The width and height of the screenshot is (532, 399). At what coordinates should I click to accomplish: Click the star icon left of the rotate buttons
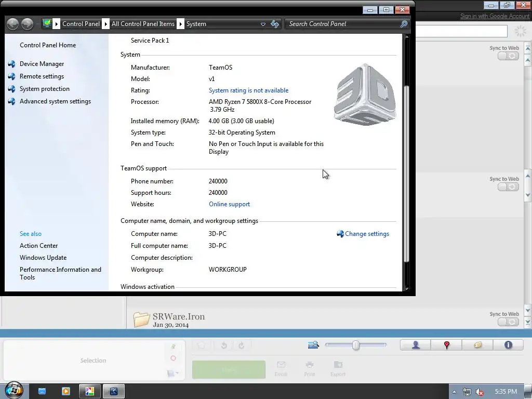(201, 345)
